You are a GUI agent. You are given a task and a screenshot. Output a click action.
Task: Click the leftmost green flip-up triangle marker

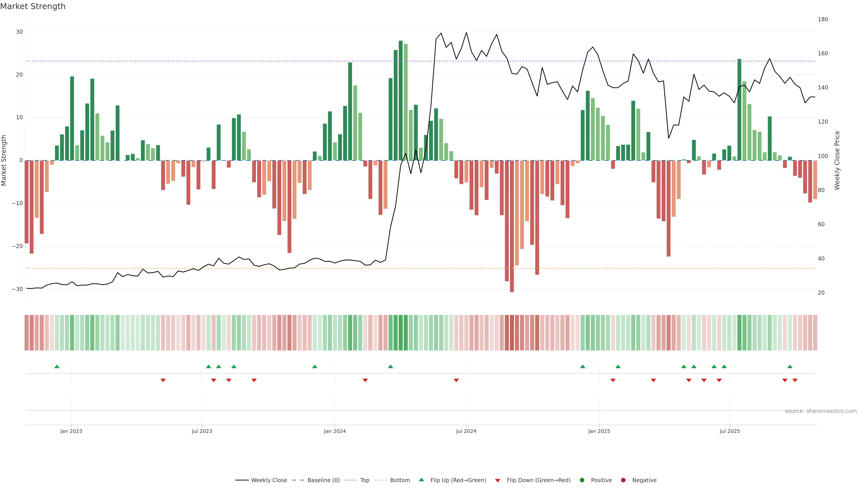(57, 366)
